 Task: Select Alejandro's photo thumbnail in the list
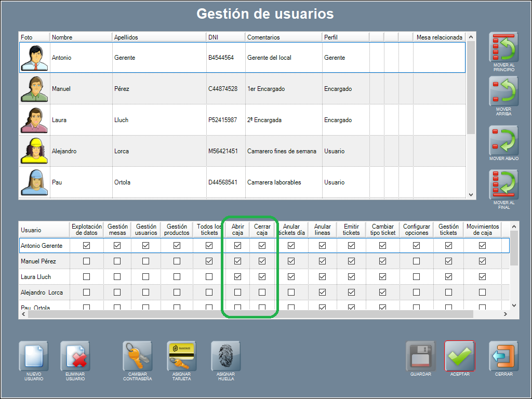coord(34,151)
